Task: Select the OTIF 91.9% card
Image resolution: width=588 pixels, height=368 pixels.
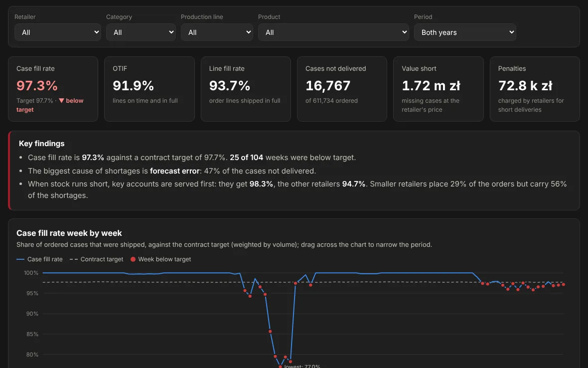Action: point(149,89)
